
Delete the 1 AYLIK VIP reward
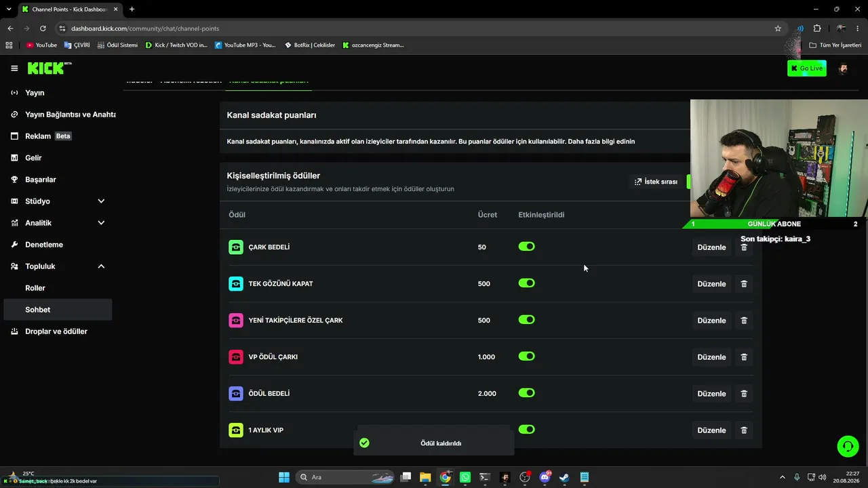click(744, 430)
